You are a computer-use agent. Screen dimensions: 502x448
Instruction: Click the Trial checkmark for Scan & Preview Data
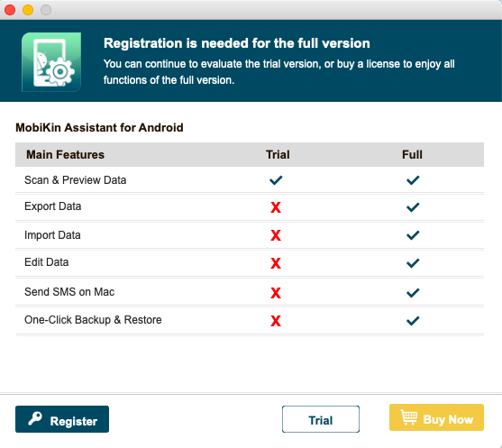[x=276, y=180]
